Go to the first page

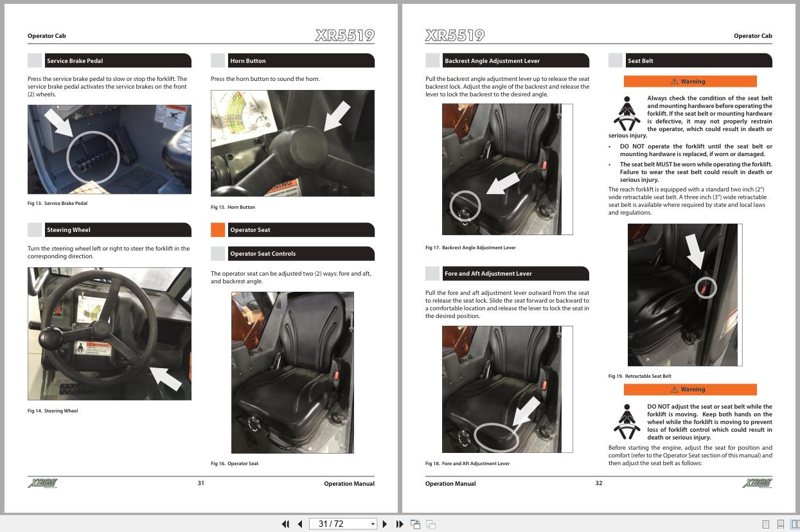286,524
